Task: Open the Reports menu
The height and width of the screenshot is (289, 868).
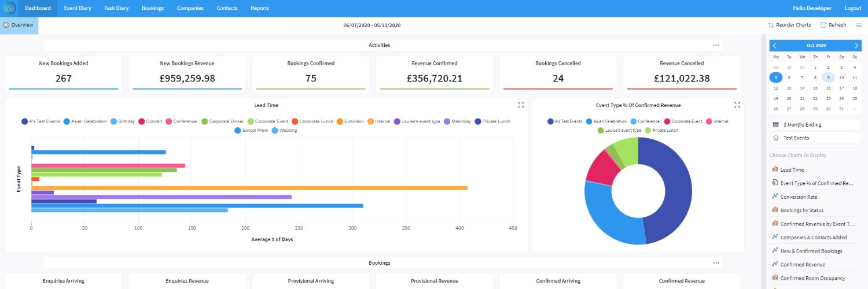Action: click(260, 8)
